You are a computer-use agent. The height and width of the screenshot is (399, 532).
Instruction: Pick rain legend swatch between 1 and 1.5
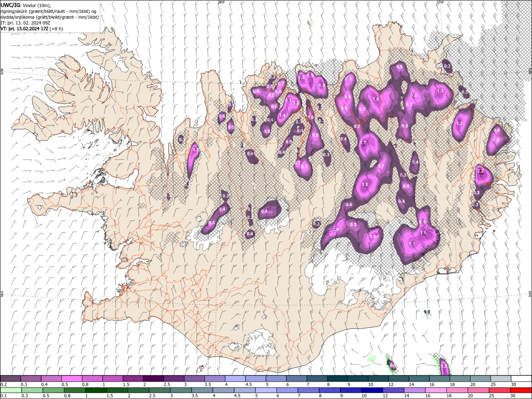point(96,390)
